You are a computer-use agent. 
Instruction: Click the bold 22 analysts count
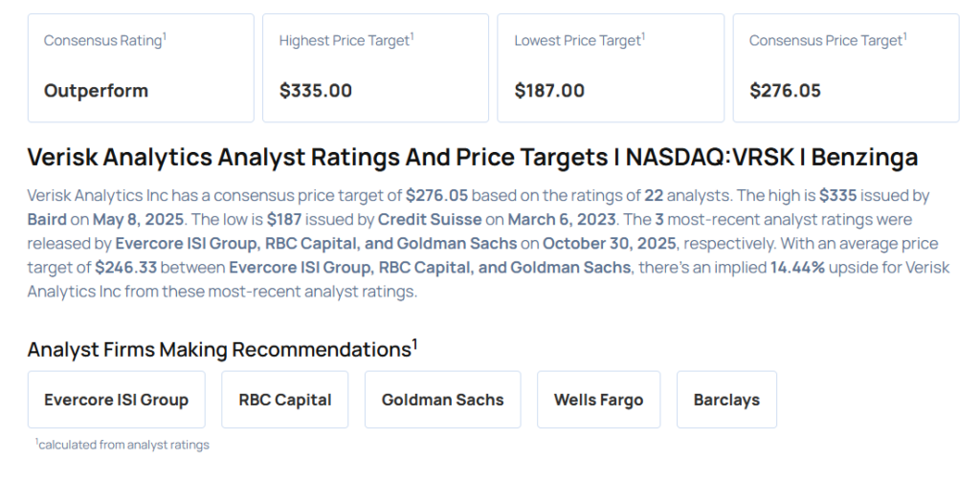(654, 195)
